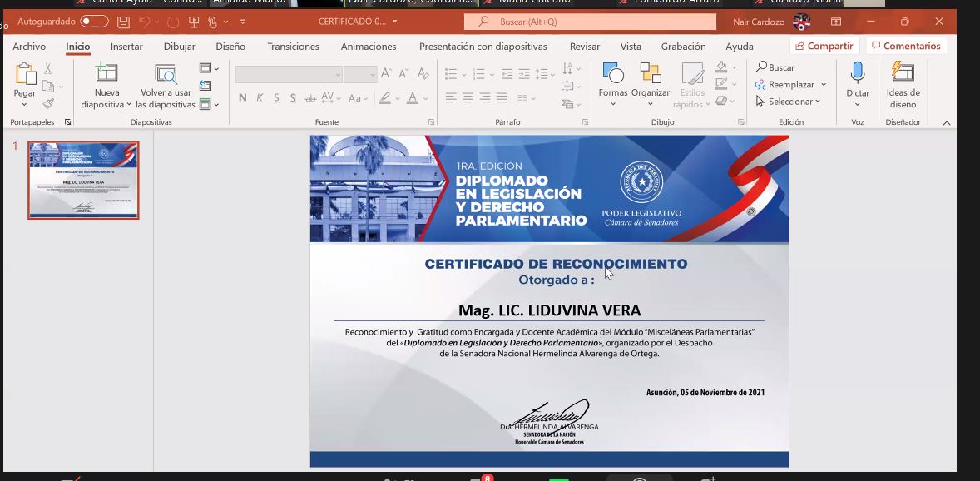The width and height of the screenshot is (980, 481).
Task: Click the Compartir button
Action: click(824, 46)
